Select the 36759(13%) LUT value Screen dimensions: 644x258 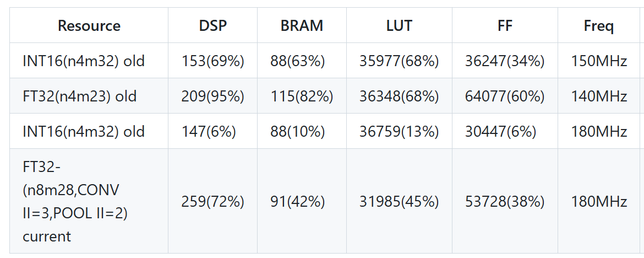(x=399, y=132)
